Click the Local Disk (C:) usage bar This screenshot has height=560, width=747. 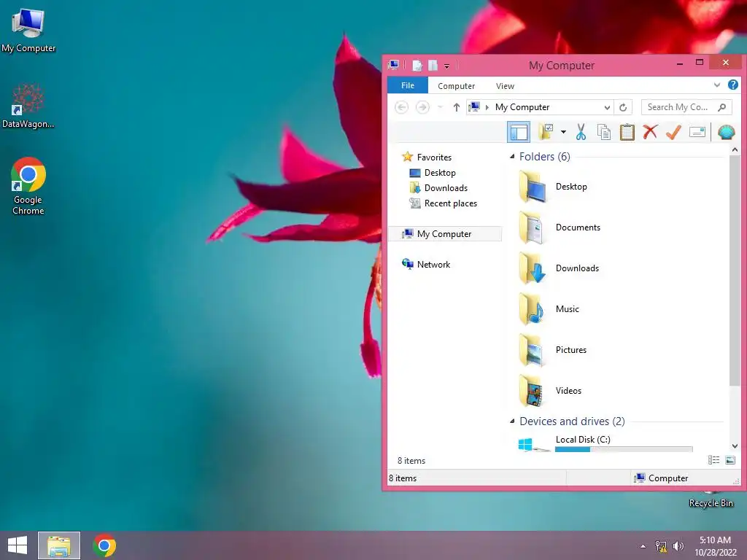624,449
